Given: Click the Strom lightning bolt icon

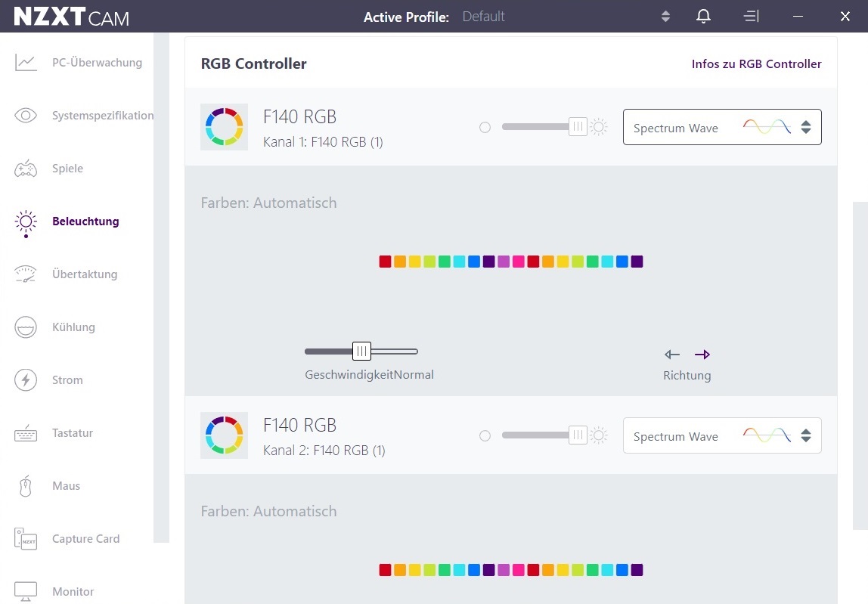Looking at the screenshot, I should (26, 379).
